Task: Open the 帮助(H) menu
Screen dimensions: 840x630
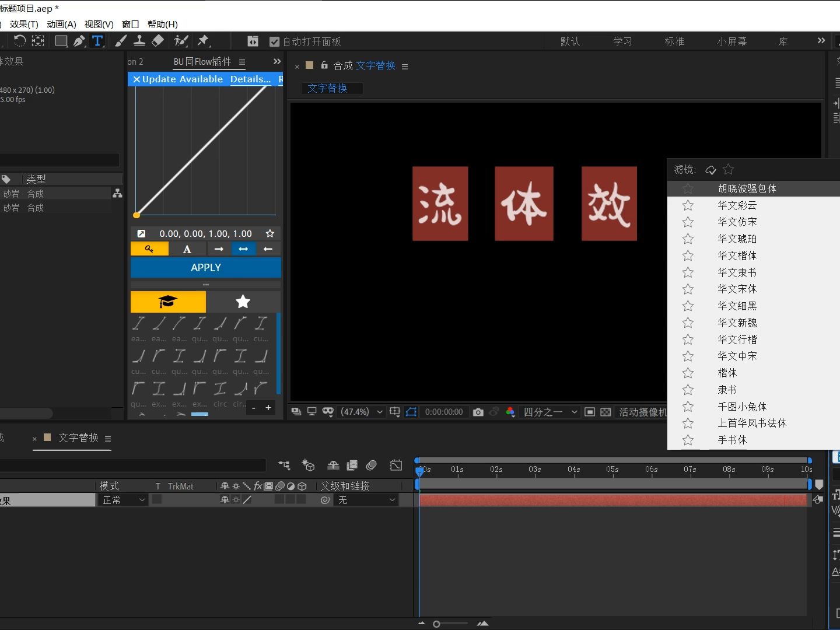Action: [x=163, y=24]
